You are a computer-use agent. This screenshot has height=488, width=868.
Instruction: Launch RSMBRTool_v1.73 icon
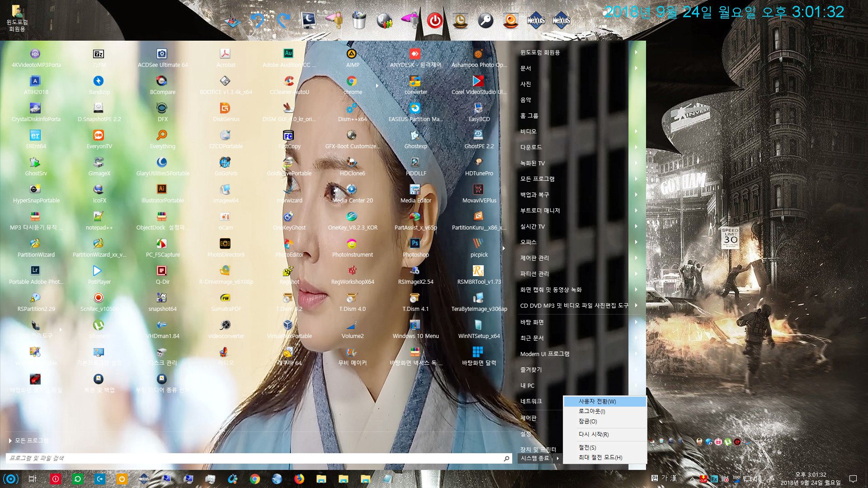[478, 272]
